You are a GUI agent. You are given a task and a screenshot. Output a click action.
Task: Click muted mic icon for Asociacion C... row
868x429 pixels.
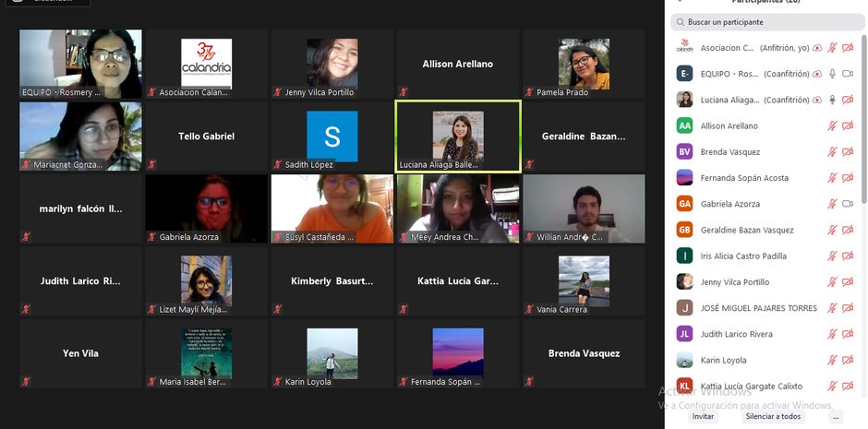tap(832, 48)
